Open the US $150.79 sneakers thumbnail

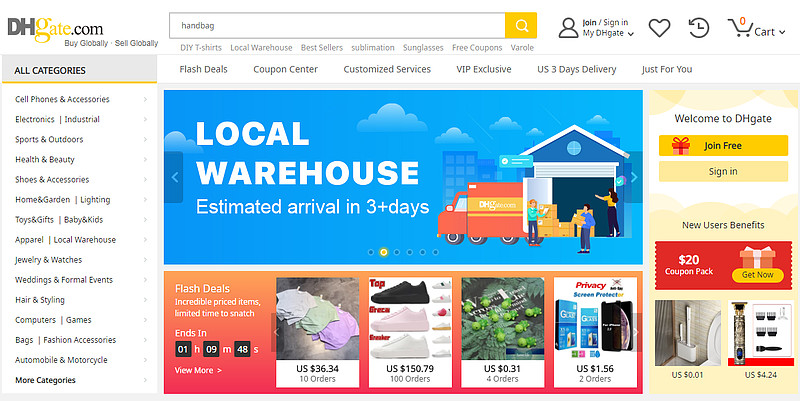[x=410, y=318]
